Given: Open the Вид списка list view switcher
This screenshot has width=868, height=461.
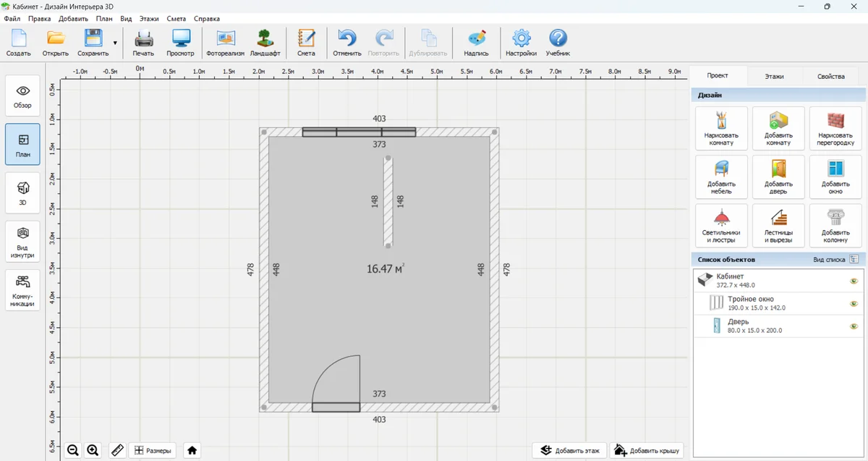Looking at the screenshot, I should point(854,259).
